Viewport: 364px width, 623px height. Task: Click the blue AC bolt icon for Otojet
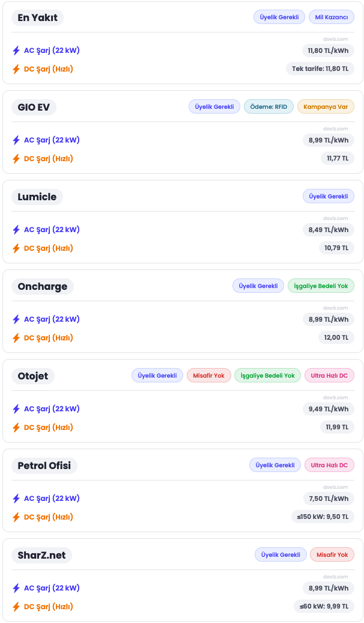click(x=16, y=409)
